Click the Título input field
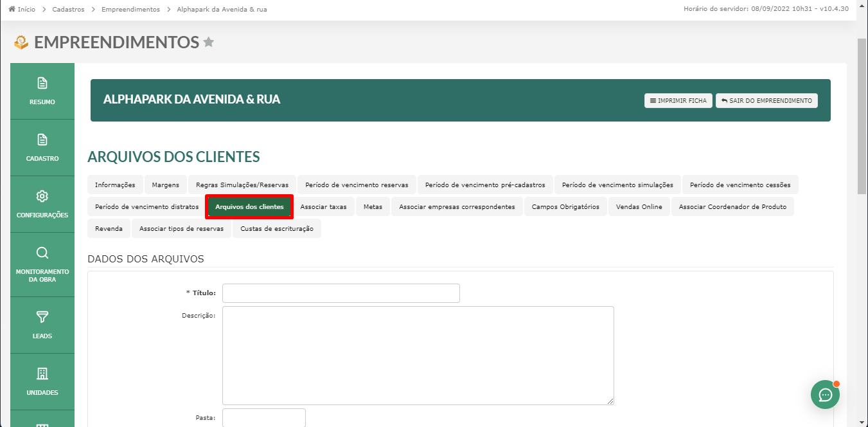868x427 pixels. tap(341, 293)
